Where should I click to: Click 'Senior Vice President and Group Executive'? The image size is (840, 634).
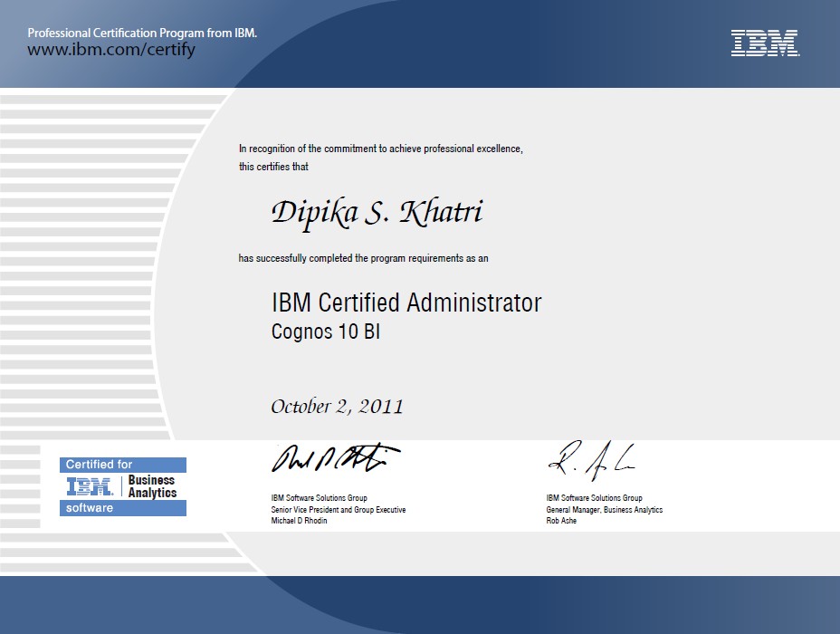(x=338, y=510)
